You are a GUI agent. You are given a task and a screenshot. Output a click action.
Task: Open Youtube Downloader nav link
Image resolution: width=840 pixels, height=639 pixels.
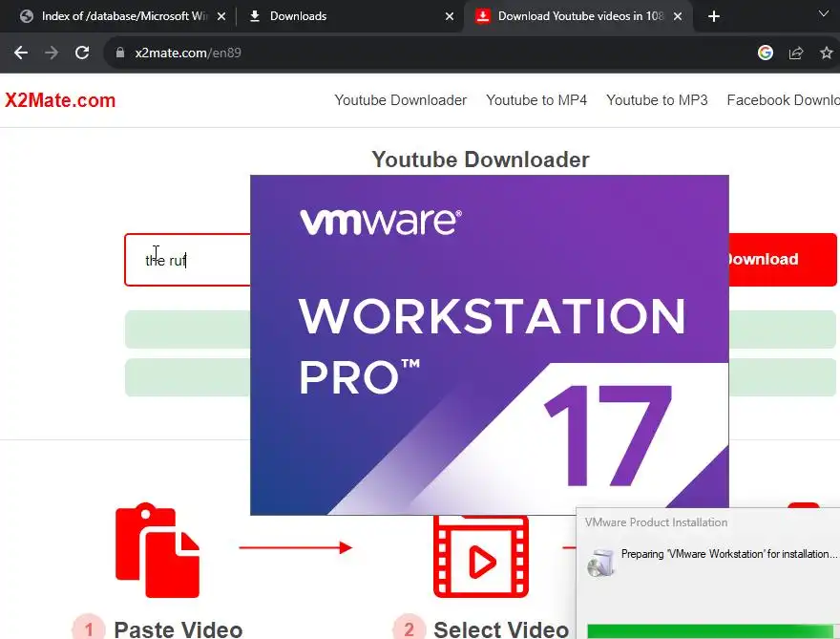400,100
